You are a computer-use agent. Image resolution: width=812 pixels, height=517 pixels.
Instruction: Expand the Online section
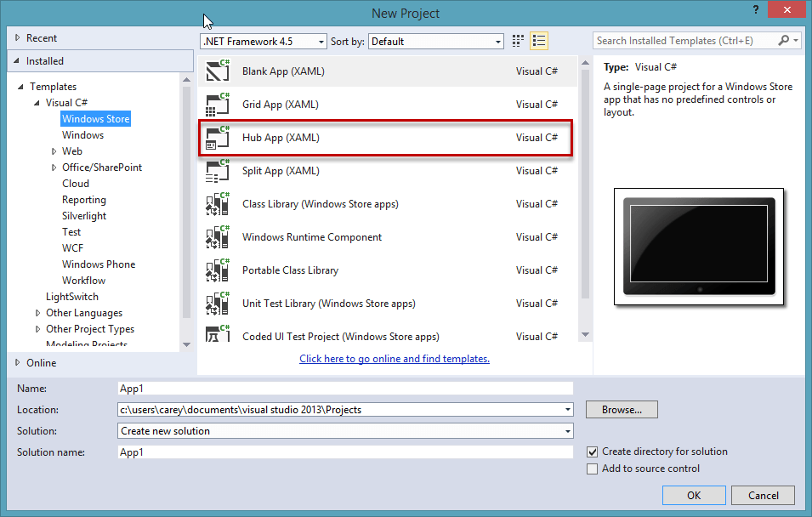click(x=18, y=362)
